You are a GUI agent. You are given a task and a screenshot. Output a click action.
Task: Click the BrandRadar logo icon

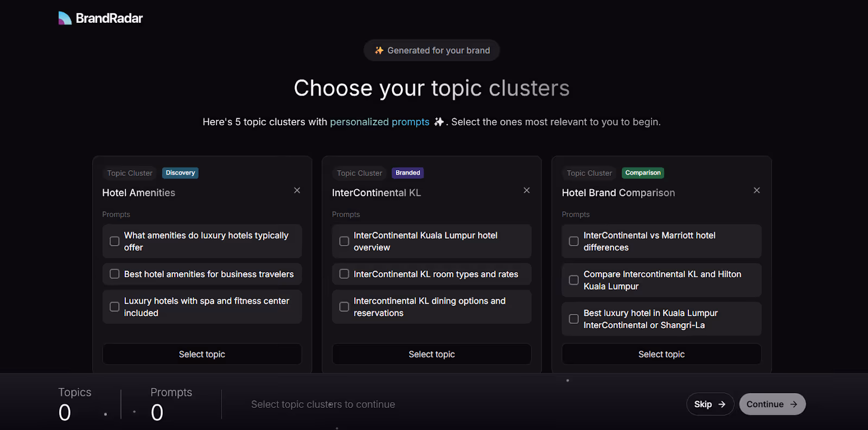[x=65, y=18]
